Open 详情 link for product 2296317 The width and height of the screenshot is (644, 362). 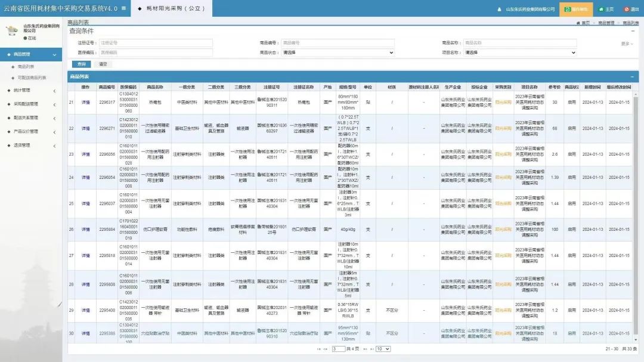(x=85, y=103)
